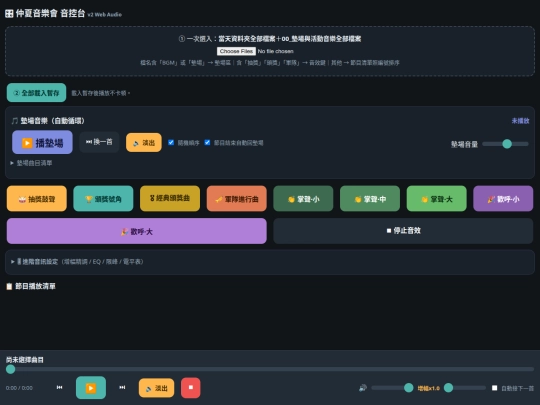Click the red stop button
The image size is (540, 405).
(x=191, y=388)
